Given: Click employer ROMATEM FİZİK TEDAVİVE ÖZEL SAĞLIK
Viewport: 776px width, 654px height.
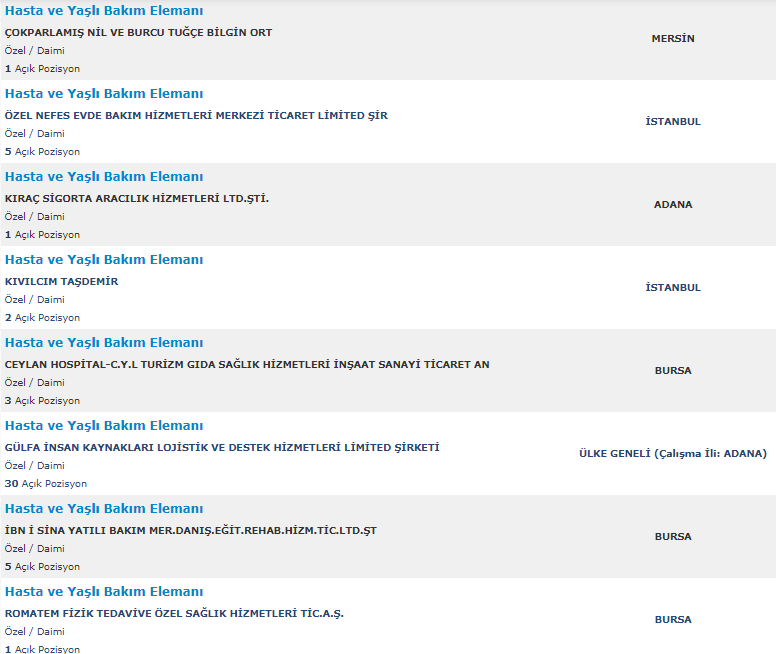Looking at the screenshot, I should point(174,613).
